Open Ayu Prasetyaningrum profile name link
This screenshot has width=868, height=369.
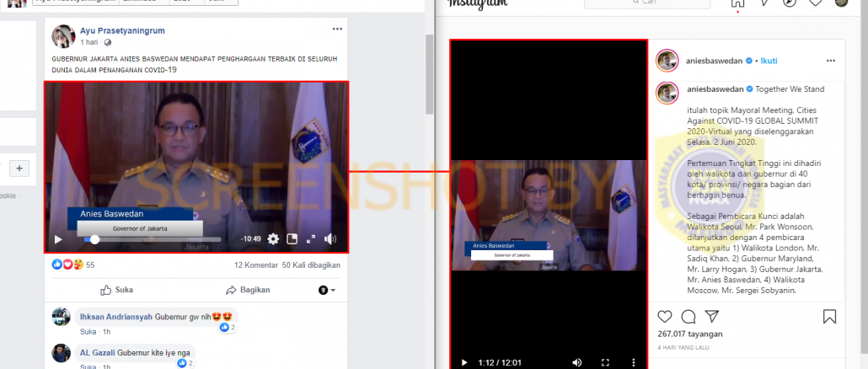[x=122, y=30]
